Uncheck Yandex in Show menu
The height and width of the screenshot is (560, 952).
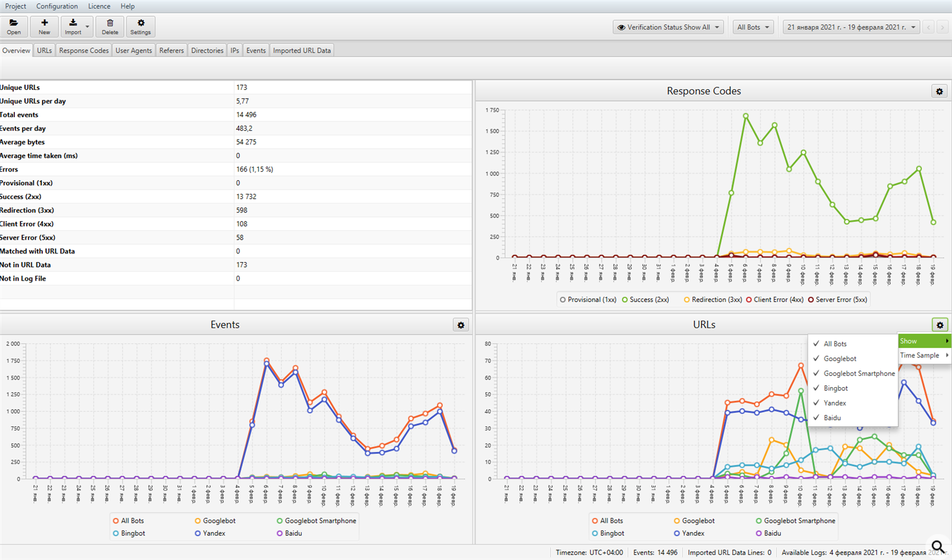tap(852, 403)
